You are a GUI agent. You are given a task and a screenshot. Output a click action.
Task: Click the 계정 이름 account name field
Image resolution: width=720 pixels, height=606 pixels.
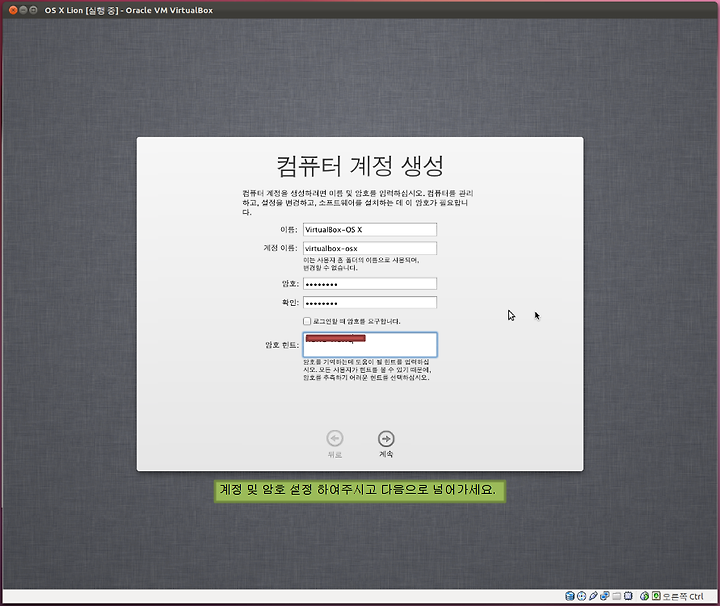coord(370,248)
